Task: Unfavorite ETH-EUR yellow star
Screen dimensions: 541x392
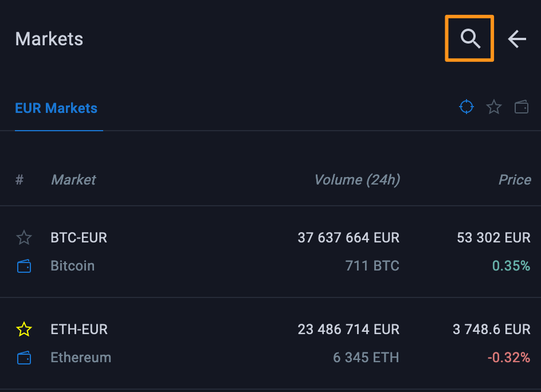Action: pyautogui.click(x=24, y=329)
